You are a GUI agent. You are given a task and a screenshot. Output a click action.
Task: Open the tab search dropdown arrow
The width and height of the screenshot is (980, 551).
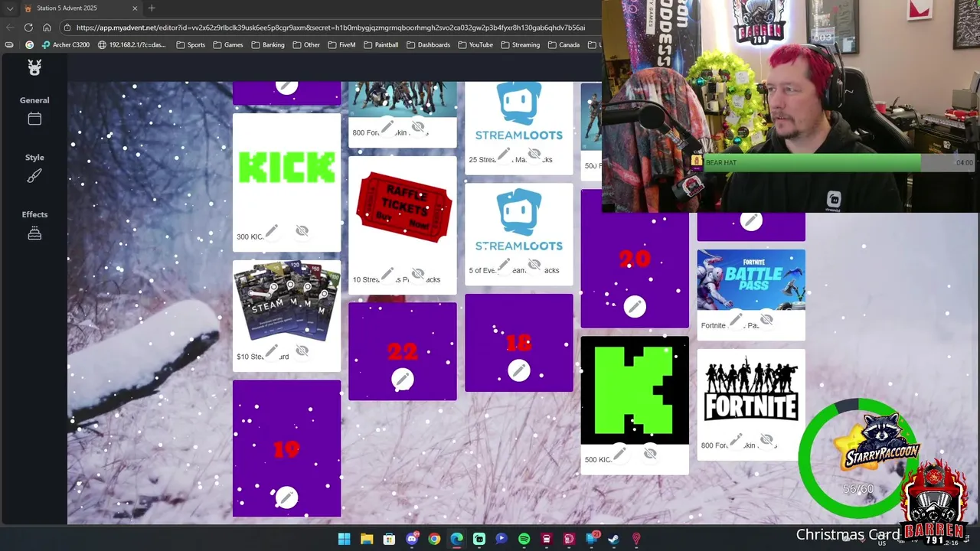coord(10,8)
